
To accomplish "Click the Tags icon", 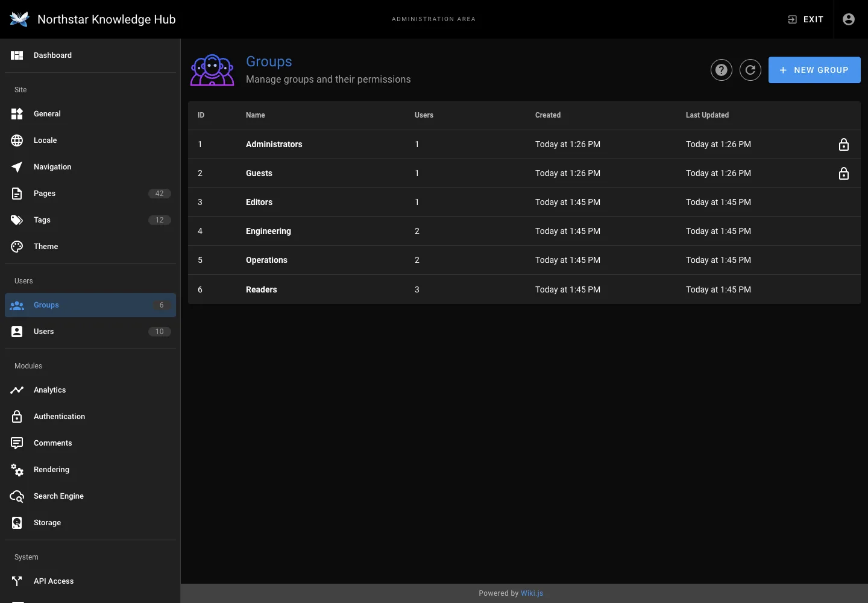I will point(17,220).
